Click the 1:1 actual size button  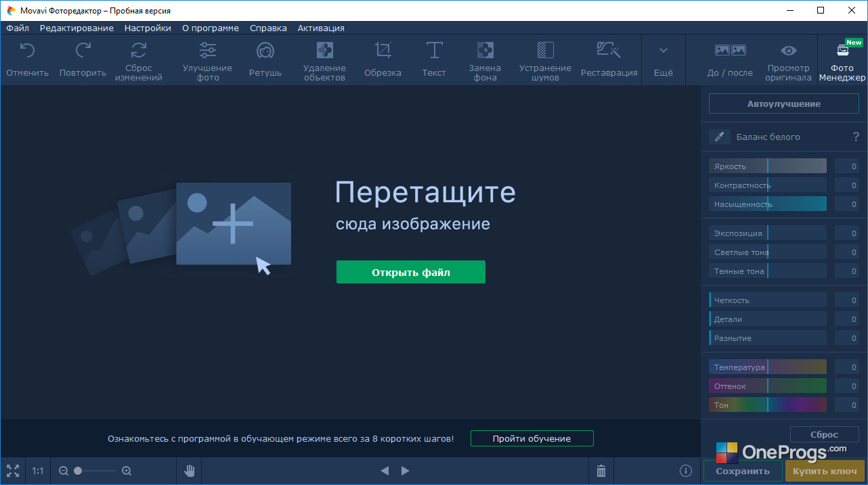(x=38, y=471)
